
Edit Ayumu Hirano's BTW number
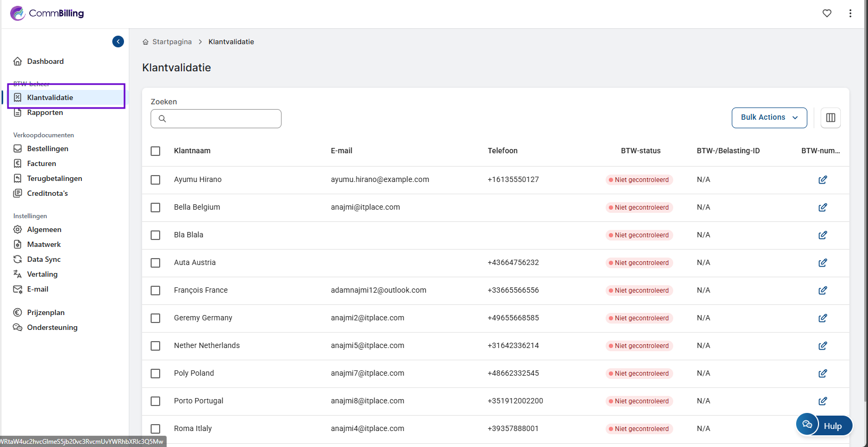822,180
